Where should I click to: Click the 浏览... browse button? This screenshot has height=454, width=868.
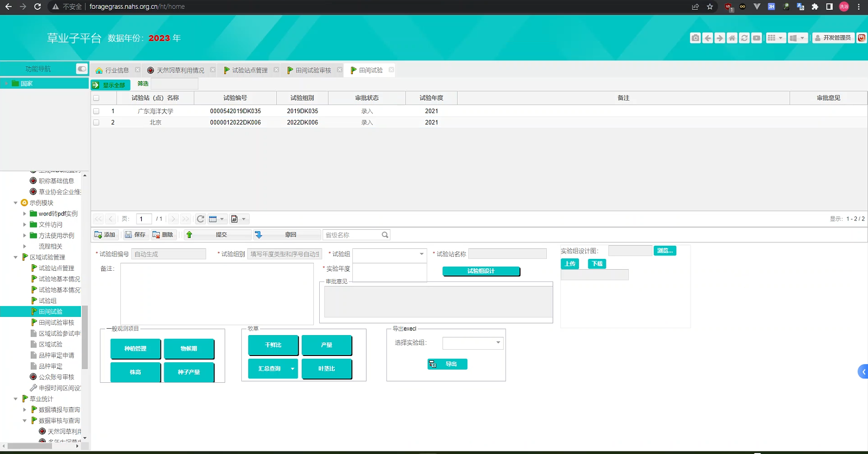665,251
